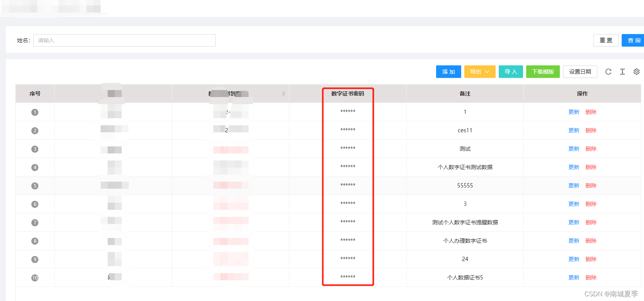Click row number badge 1

tap(35, 112)
